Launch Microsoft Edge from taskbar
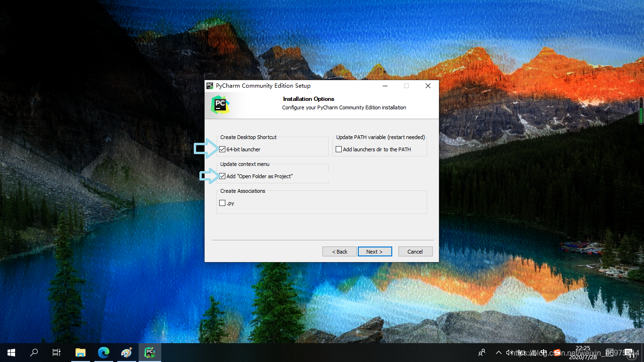 point(104,353)
